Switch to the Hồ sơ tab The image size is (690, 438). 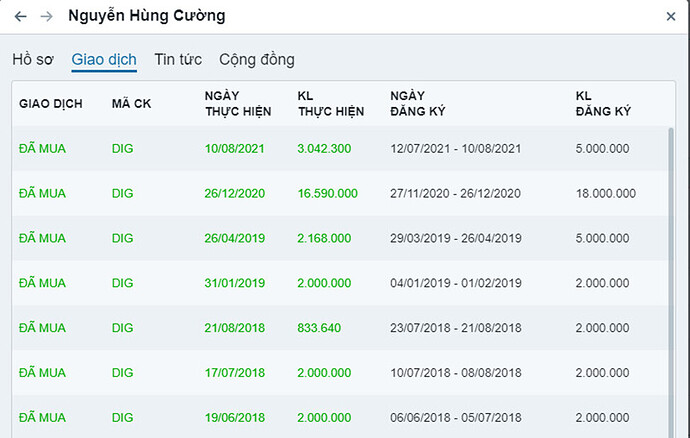(33, 60)
